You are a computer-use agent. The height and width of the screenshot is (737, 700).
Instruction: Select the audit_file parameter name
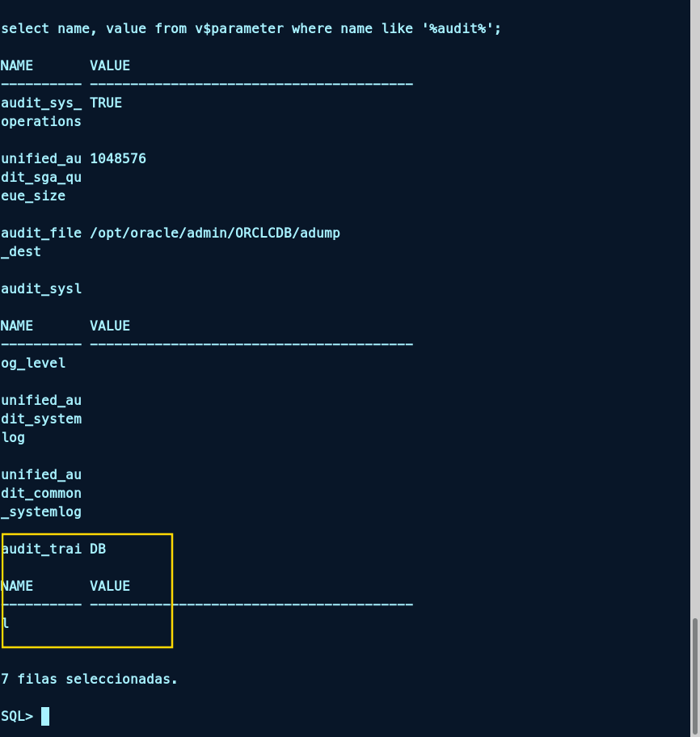coord(41,233)
